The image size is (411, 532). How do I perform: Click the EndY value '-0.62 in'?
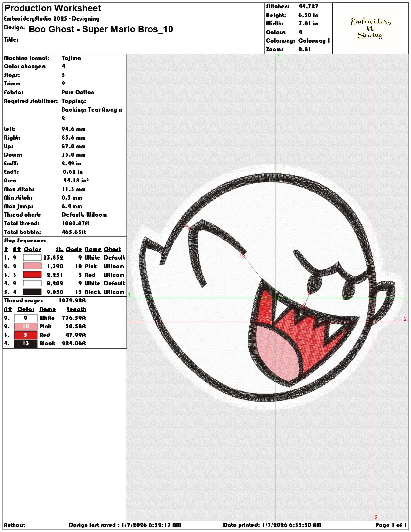point(72,172)
